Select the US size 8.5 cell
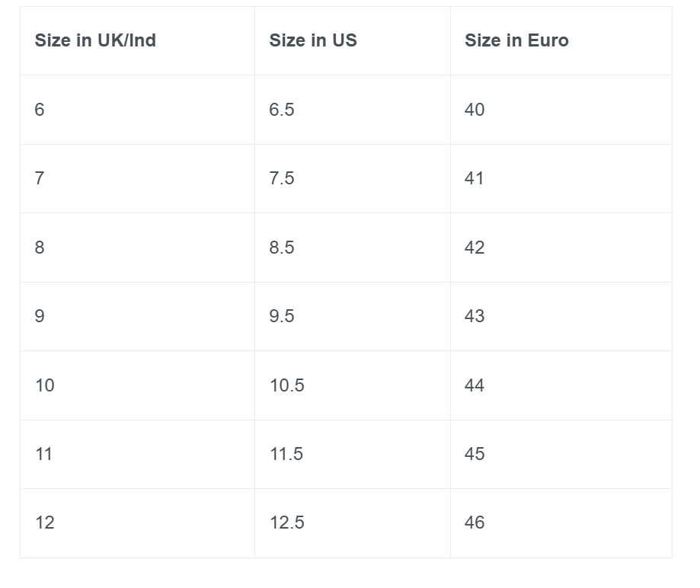 pyautogui.click(x=282, y=248)
